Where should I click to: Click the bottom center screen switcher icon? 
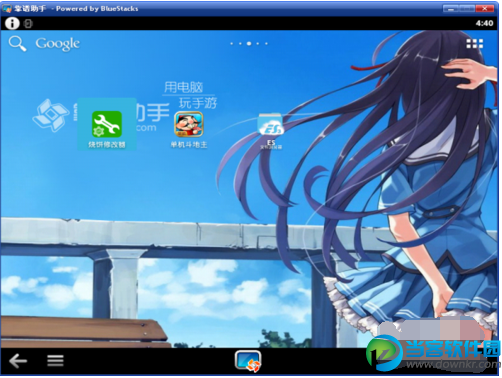[248, 361]
